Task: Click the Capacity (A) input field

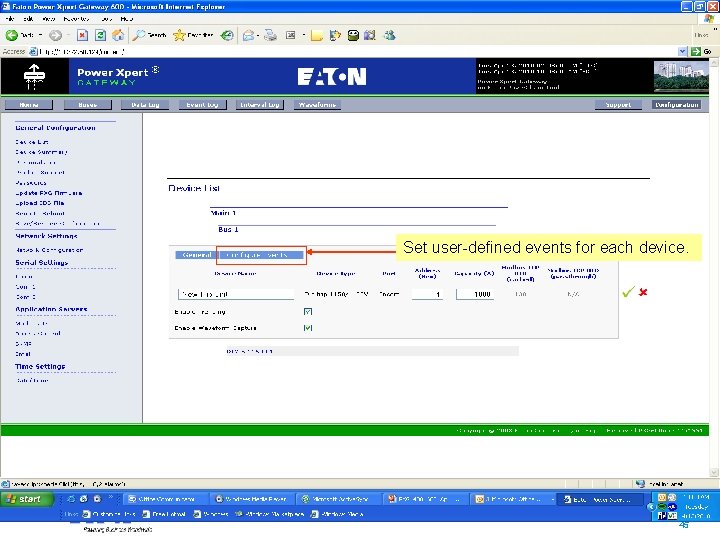Action: pyautogui.click(x=475, y=294)
